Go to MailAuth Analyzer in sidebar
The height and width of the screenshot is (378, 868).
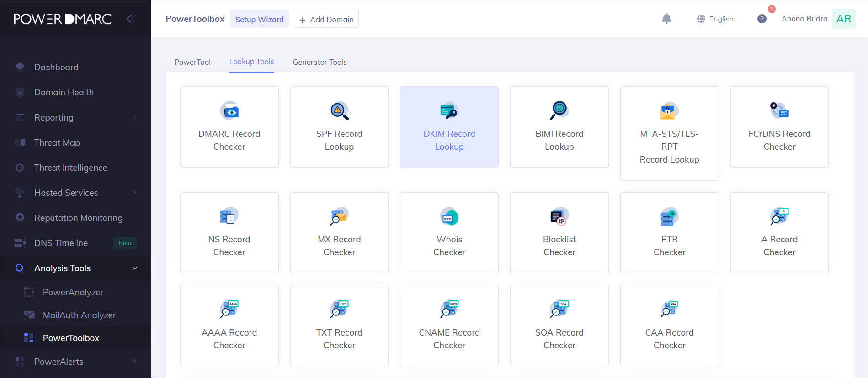point(79,315)
